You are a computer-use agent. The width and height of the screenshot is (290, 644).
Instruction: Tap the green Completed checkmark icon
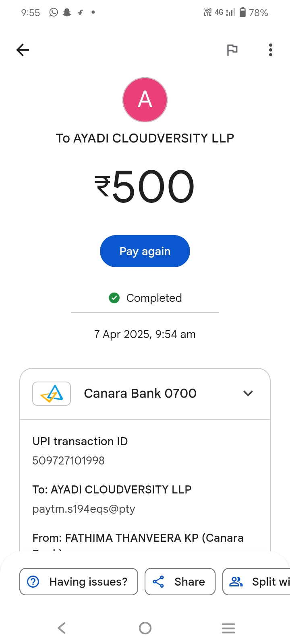pyautogui.click(x=114, y=298)
